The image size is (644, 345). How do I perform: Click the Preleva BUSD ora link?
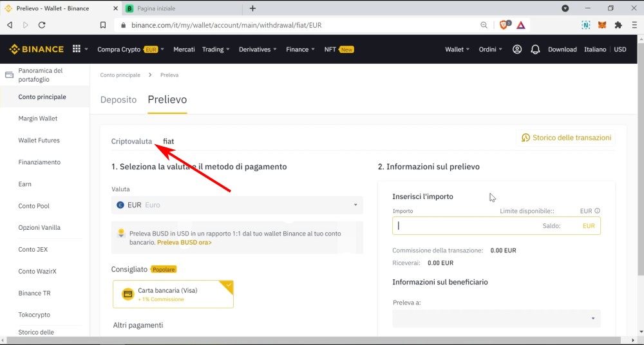(x=184, y=243)
